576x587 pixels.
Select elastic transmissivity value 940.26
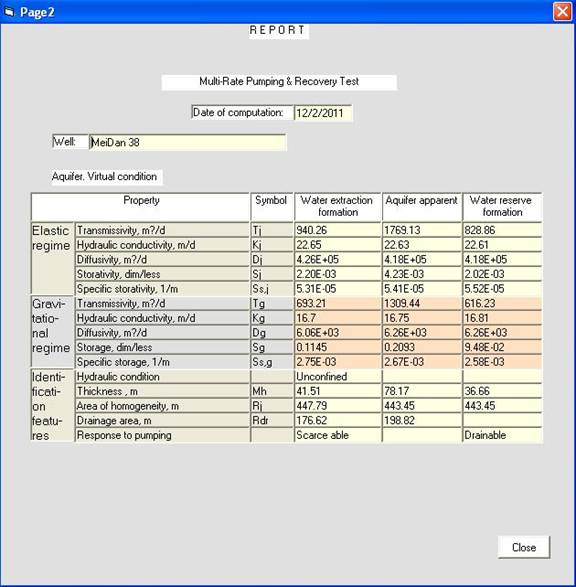(338, 230)
